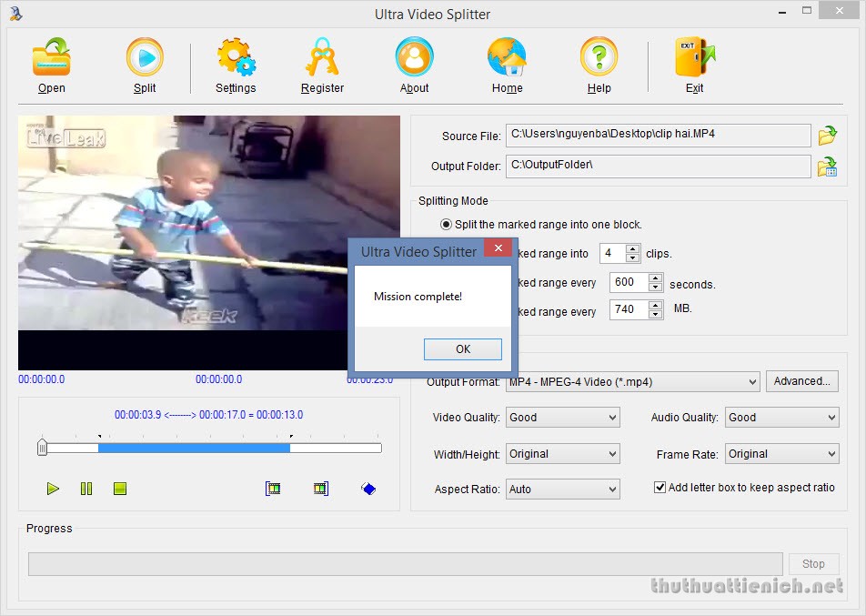
Task: Click the seek slider handle on timeline
Action: pos(42,448)
